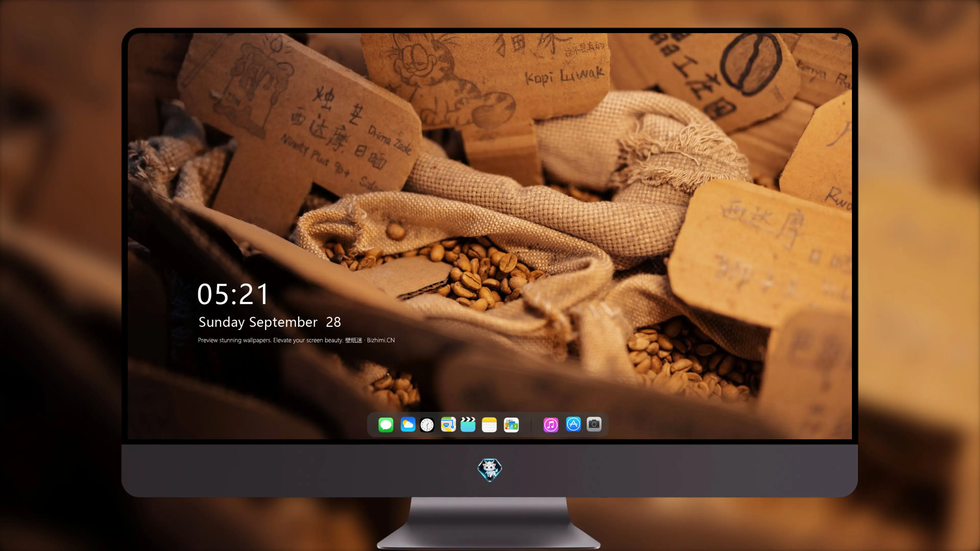
Task: Launch the pink iTunes music app
Action: 551,425
